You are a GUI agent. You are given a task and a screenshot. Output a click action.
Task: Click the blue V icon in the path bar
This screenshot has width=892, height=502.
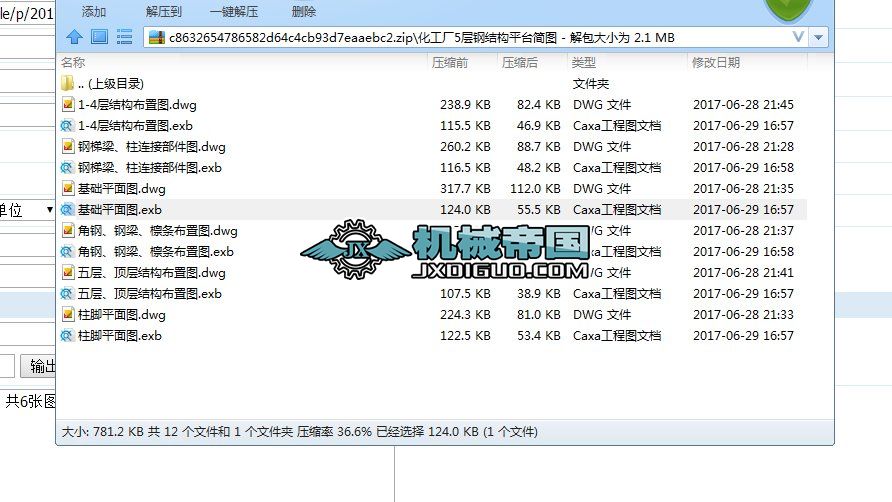point(798,37)
